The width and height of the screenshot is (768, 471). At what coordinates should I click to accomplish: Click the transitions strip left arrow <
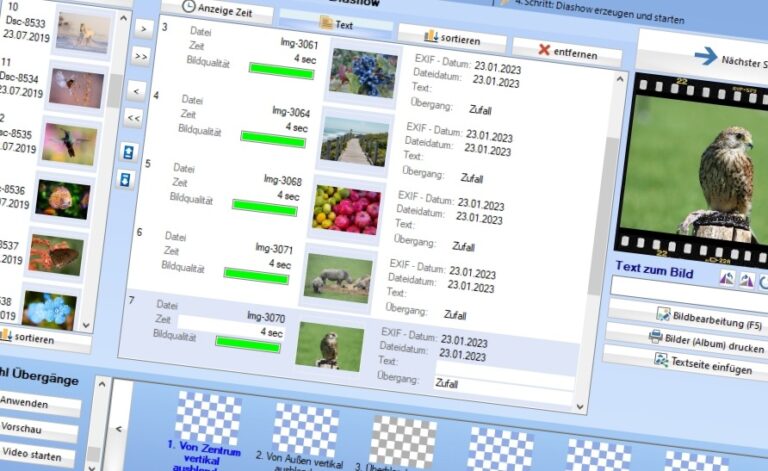point(119,429)
